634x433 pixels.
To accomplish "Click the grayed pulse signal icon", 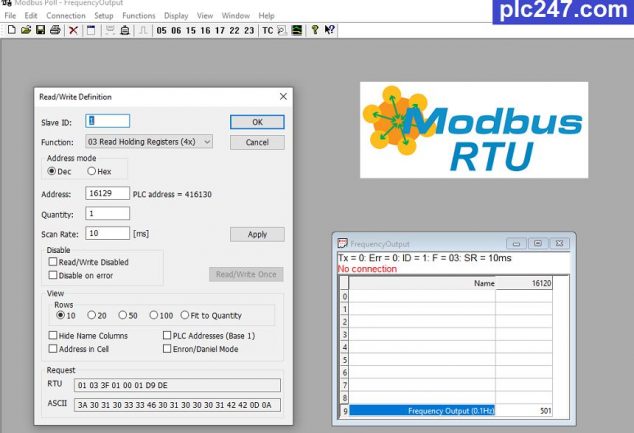I will 143,30.
